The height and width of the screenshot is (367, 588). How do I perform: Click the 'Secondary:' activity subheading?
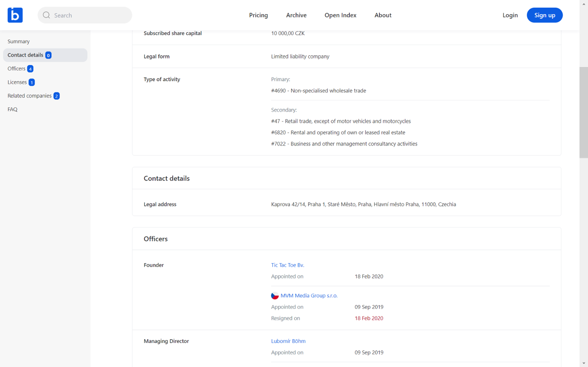click(284, 110)
